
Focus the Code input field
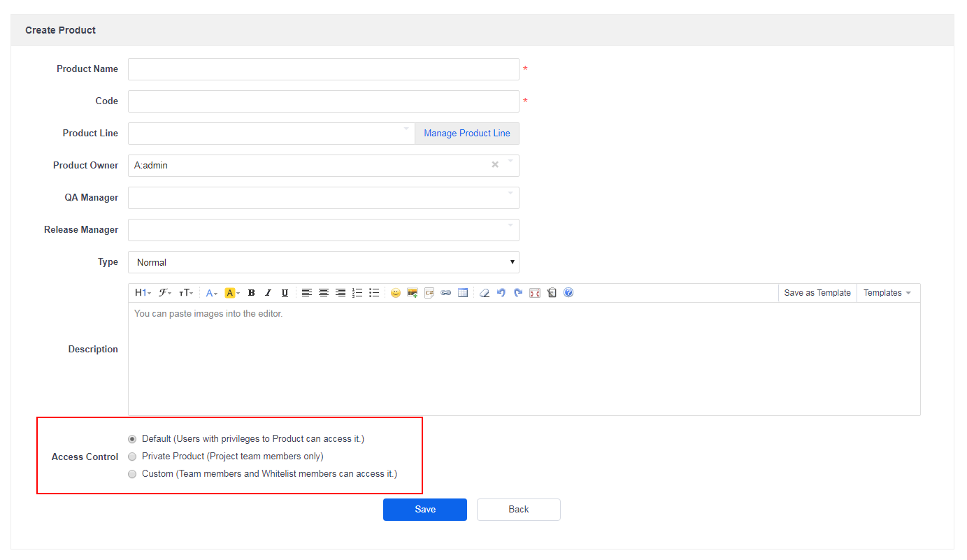click(x=323, y=101)
